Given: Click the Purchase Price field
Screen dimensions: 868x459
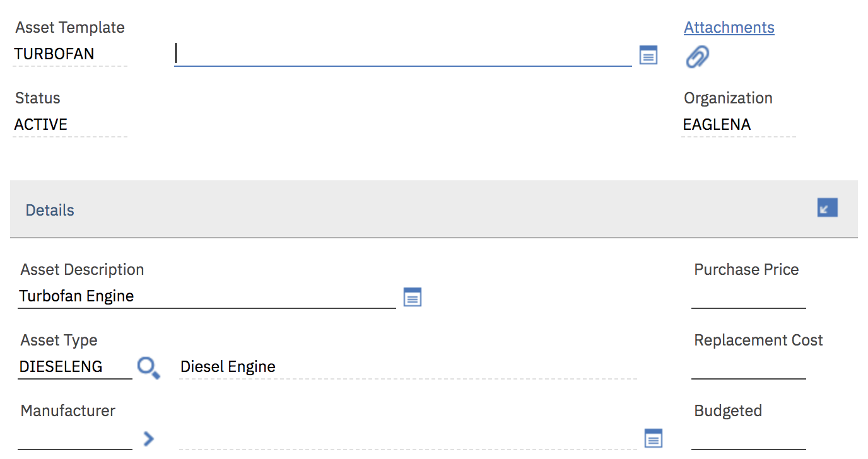Looking at the screenshot, I should point(748,297).
